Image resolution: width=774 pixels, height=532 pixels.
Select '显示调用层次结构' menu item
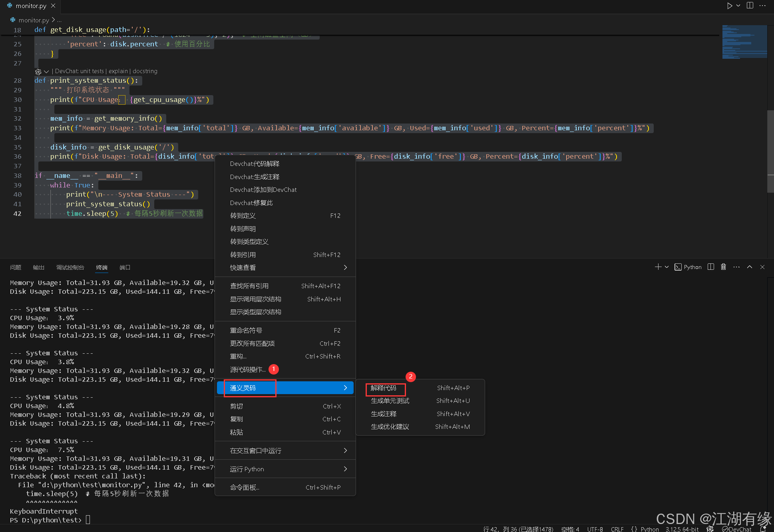click(285, 299)
